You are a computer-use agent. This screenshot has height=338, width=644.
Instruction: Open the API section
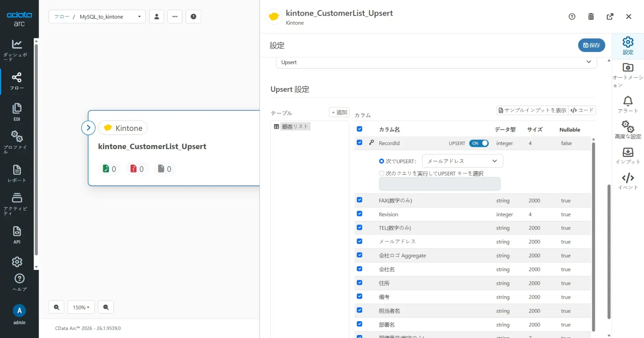point(17,235)
